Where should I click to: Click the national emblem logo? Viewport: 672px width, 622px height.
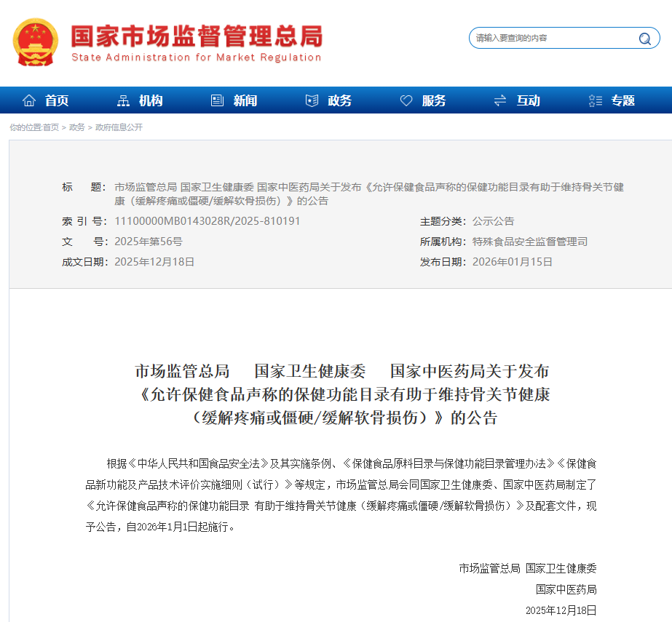click(34, 42)
